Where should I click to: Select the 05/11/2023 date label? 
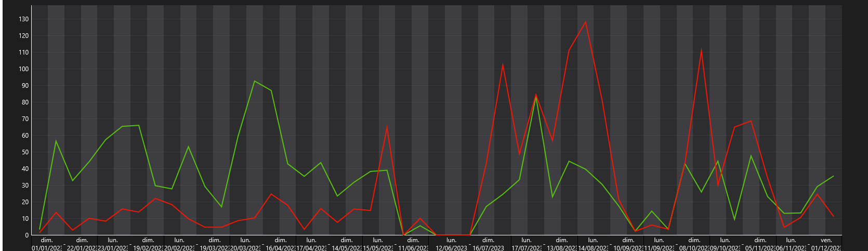pyautogui.click(x=760, y=248)
